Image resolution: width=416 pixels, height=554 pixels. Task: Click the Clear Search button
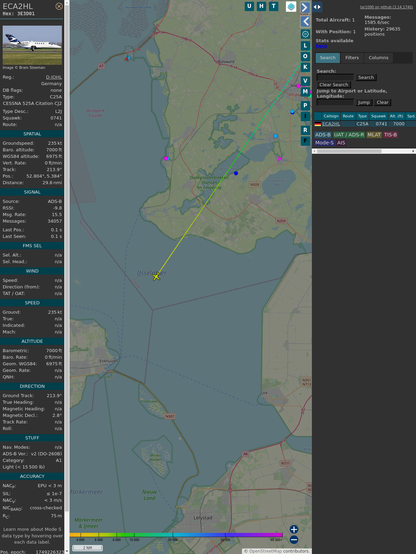(x=334, y=85)
